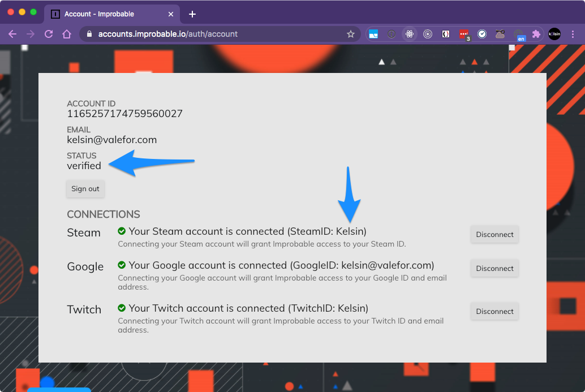Viewport: 585px width, 392px height.
Task: Open the cloud and key extension icon
Action: pos(500,34)
